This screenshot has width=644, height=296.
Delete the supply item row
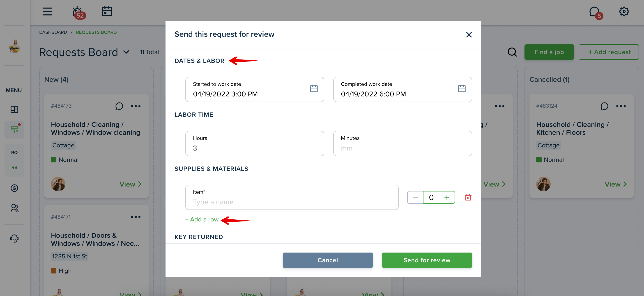coord(468,197)
